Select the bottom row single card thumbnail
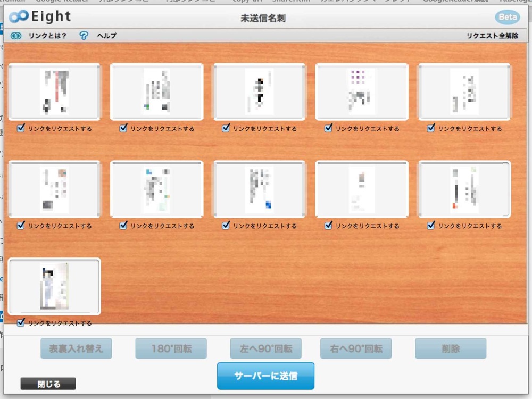The width and height of the screenshot is (532, 399). pyautogui.click(x=54, y=286)
